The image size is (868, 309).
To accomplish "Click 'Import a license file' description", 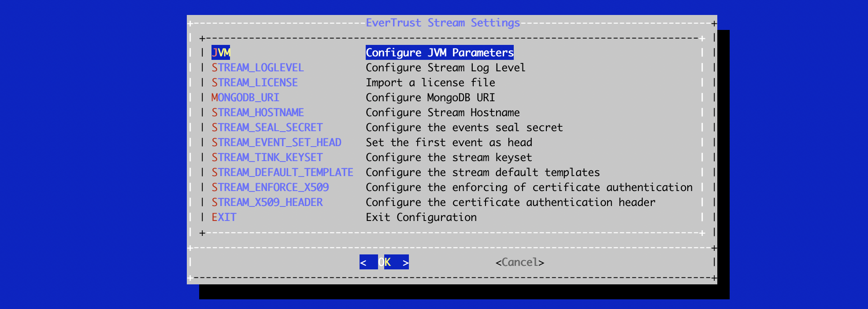I will (430, 82).
